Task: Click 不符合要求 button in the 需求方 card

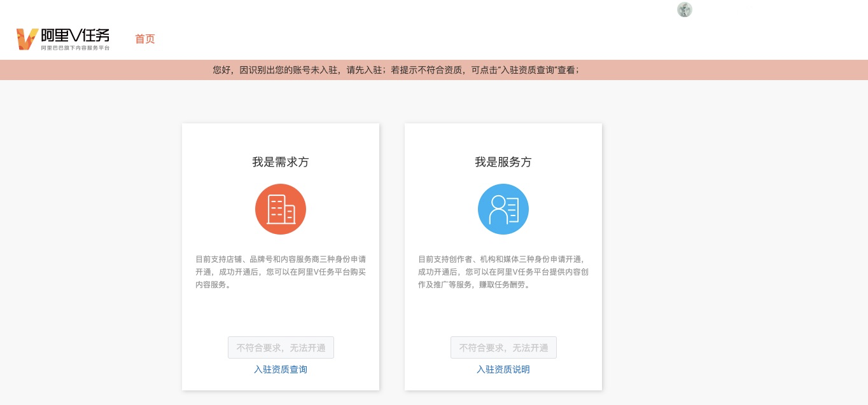Action: click(x=281, y=348)
